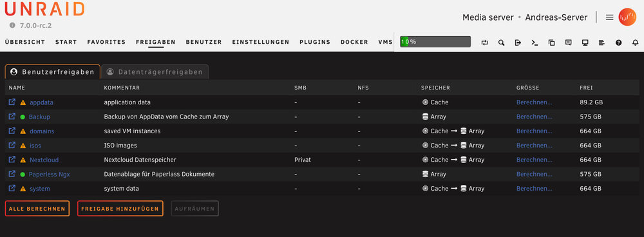Click the orange Unraid account avatar
Screen dimensions: 644x237
[627, 17]
